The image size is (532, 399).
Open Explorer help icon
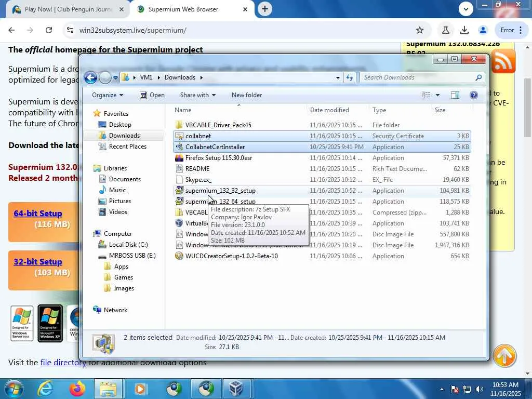point(474,95)
